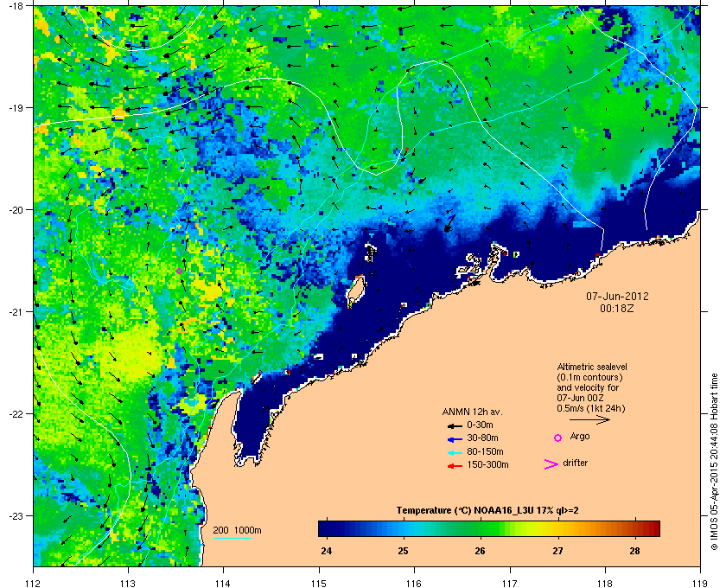The width and height of the screenshot is (726, 588).
Task: Click the 0-30m legend label
Action: [481, 425]
